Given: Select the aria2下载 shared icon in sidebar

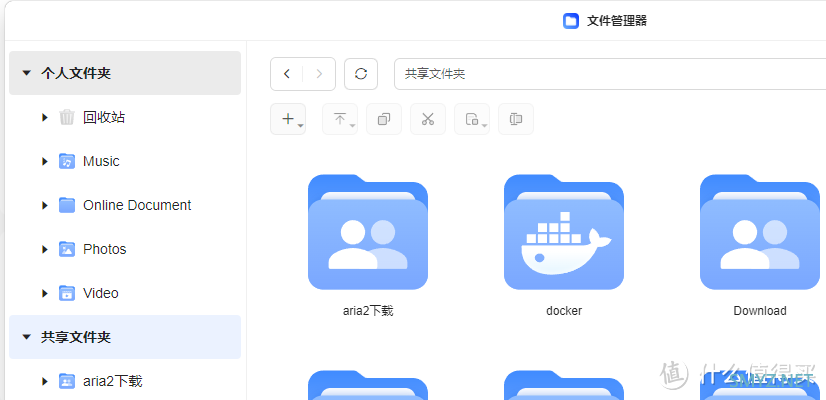Looking at the screenshot, I should [67, 381].
